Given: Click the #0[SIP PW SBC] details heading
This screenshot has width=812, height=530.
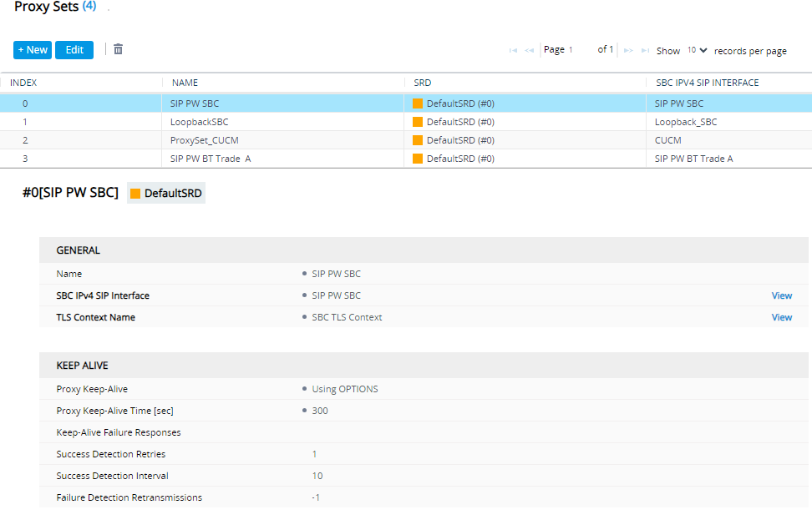Looking at the screenshot, I should (70, 193).
